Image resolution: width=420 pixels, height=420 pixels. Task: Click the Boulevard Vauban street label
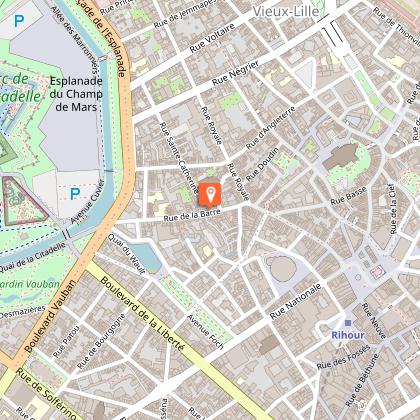50,316
